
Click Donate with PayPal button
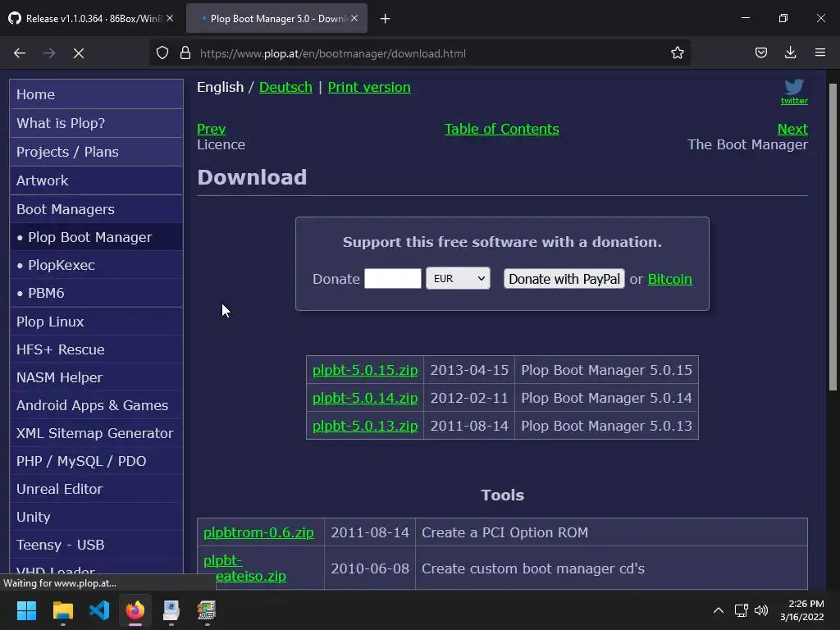coord(564,279)
